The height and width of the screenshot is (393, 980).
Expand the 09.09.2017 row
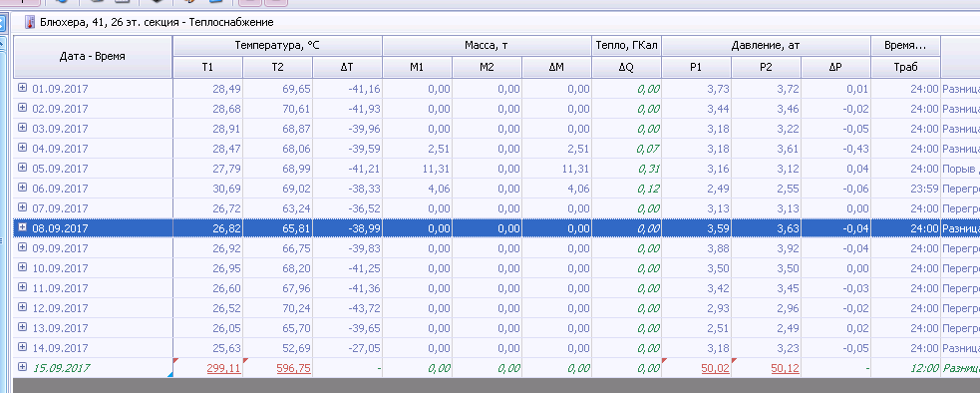(x=23, y=247)
